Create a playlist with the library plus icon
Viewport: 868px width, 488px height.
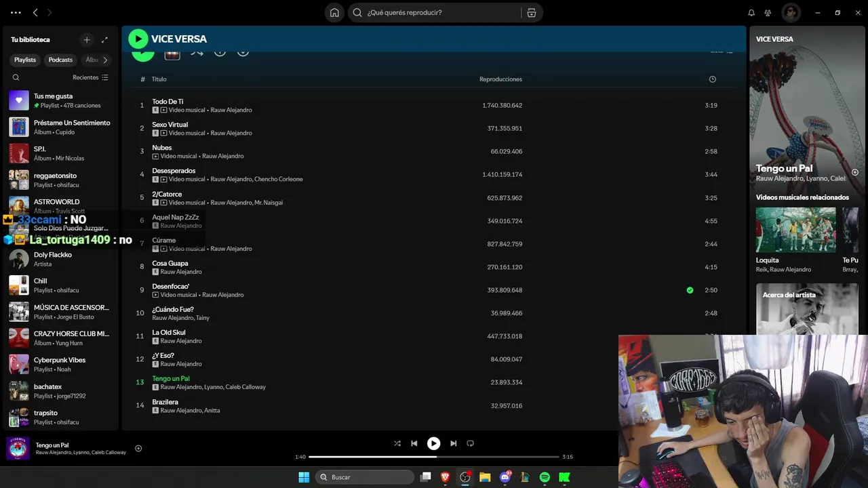click(x=87, y=40)
